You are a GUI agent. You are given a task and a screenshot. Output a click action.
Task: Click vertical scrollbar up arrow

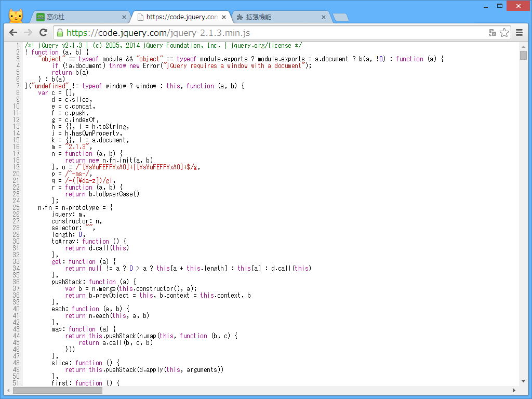click(524, 46)
